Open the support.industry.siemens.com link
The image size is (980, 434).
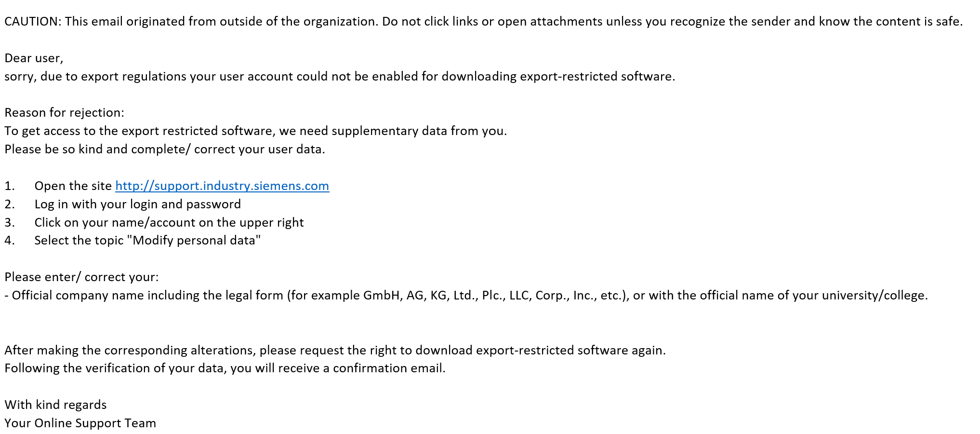coord(222,186)
